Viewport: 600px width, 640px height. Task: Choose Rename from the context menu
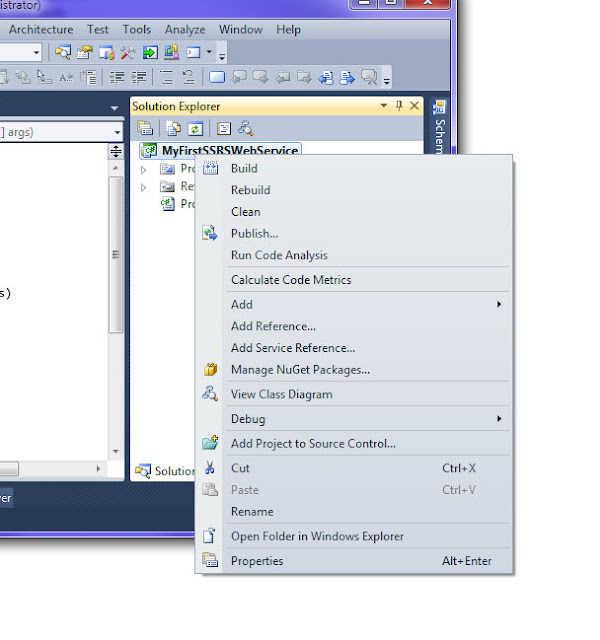coord(353,511)
